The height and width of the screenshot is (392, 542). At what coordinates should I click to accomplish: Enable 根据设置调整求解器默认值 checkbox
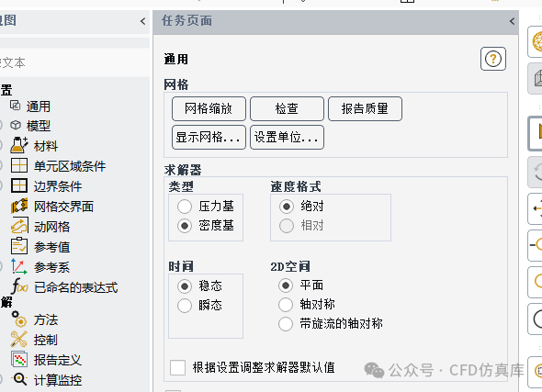177,367
